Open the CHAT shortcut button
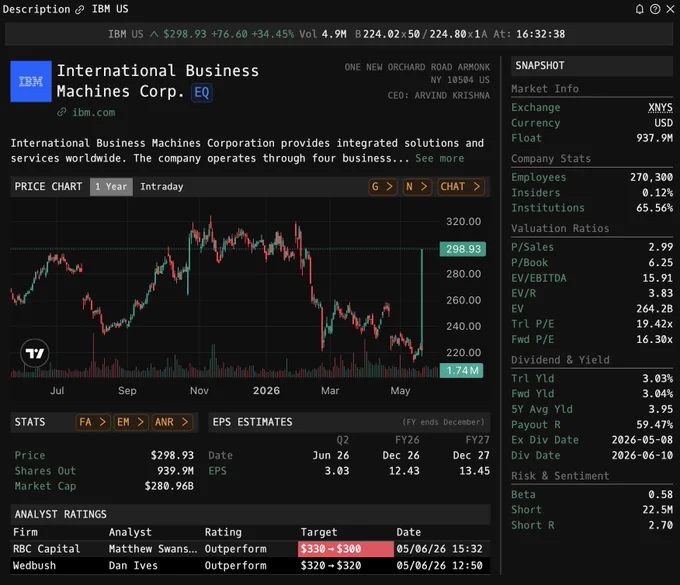The height and width of the screenshot is (585, 680). point(461,187)
